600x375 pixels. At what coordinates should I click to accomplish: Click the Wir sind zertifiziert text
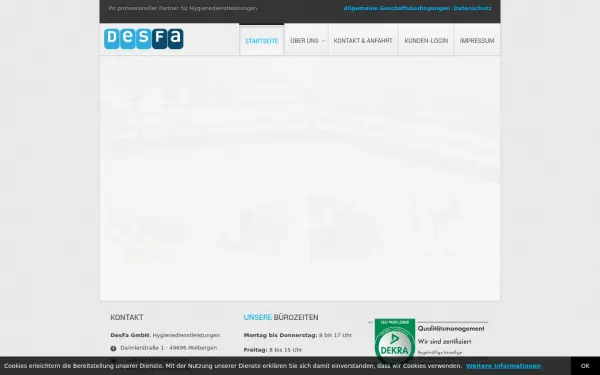point(444,341)
